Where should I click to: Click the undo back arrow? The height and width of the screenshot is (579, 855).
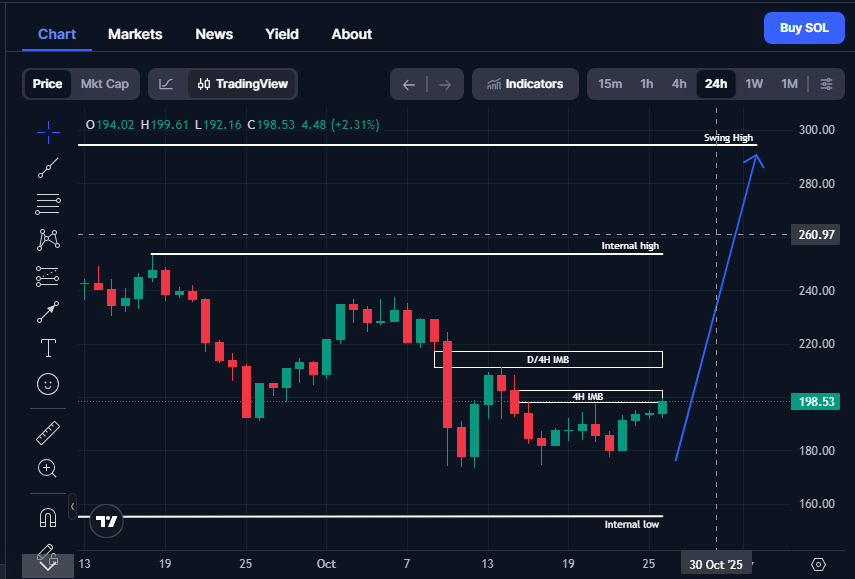coord(408,84)
